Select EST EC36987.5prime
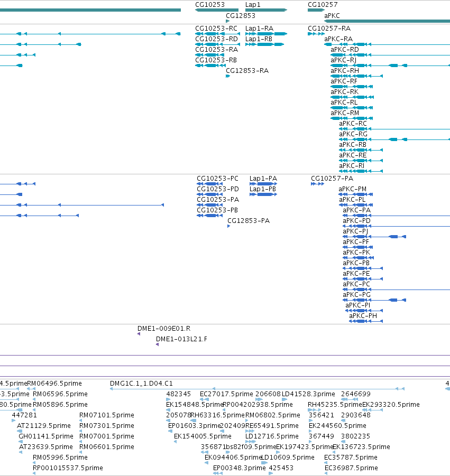This screenshot has height=476, width=450. 351,468
